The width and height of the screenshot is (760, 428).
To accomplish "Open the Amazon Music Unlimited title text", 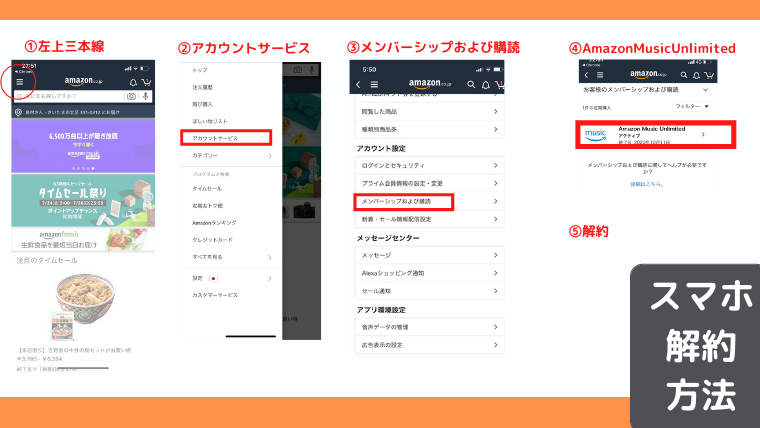I will coord(651,129).
